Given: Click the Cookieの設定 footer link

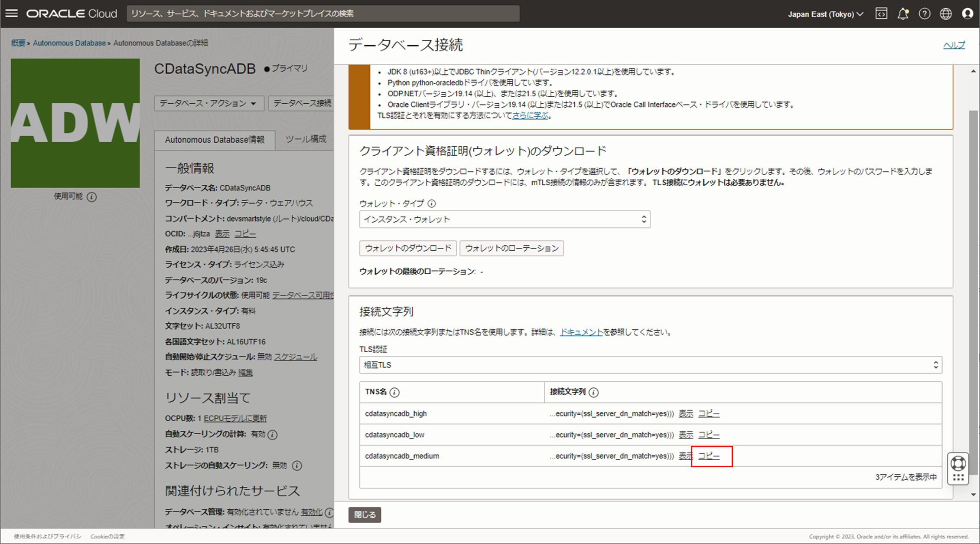Looking at the screenshot, I should coord(107,537).
